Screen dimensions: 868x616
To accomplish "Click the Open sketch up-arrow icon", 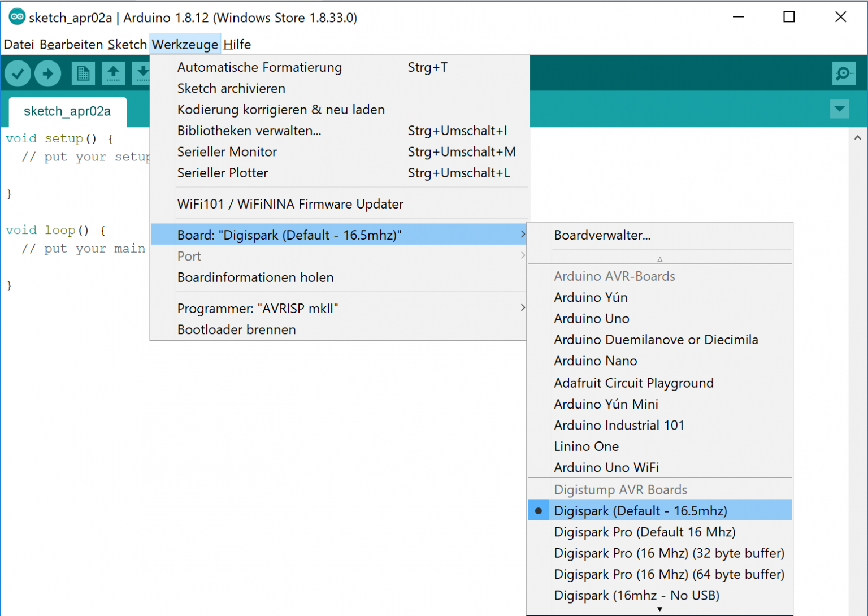I will [x=113, y=73].
